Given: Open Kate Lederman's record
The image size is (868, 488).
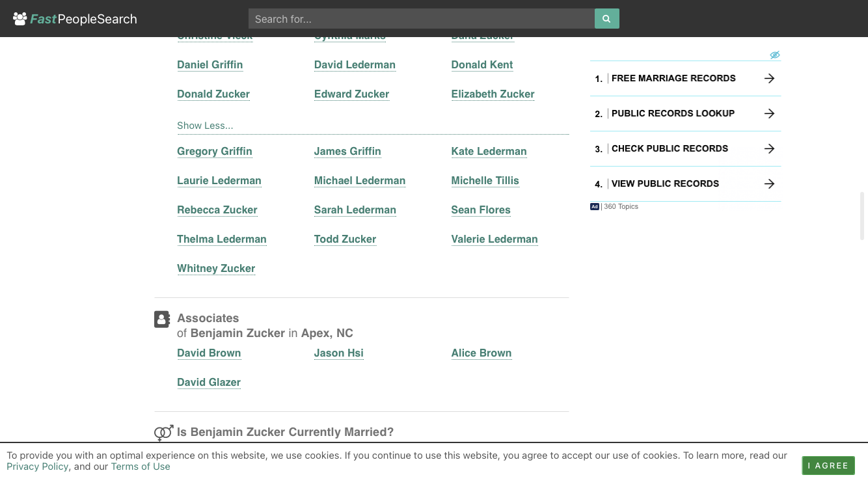Looking at the screenshot, I should (x=489, y=151).
